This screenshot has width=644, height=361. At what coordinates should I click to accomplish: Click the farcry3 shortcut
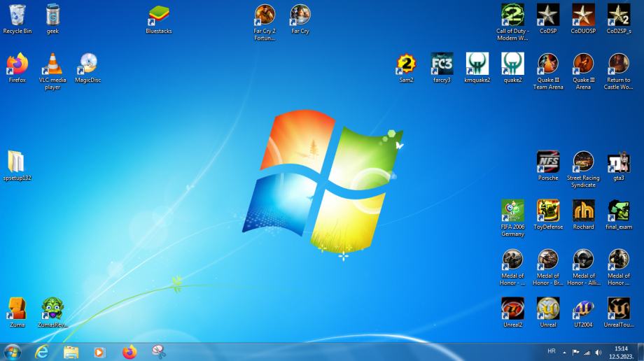tap(442, 68)
